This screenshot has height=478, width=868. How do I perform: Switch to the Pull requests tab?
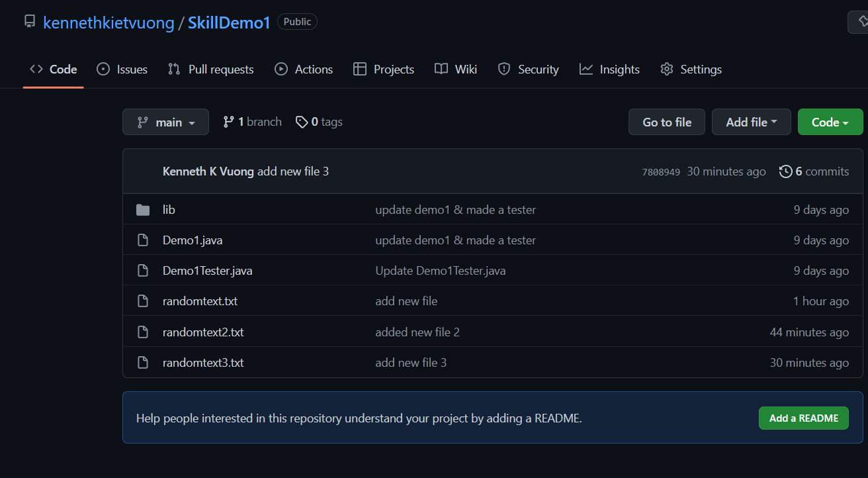211,70
